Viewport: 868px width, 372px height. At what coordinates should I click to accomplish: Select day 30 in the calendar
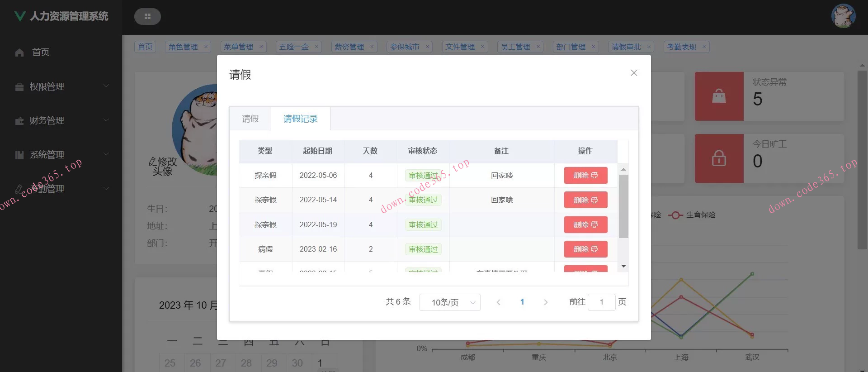297,363
